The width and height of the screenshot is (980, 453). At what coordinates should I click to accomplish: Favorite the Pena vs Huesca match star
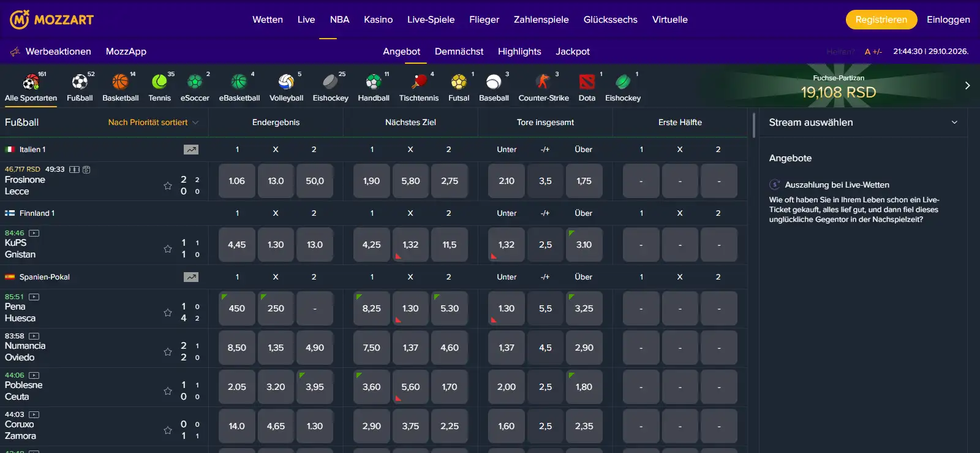coord(168,313)
